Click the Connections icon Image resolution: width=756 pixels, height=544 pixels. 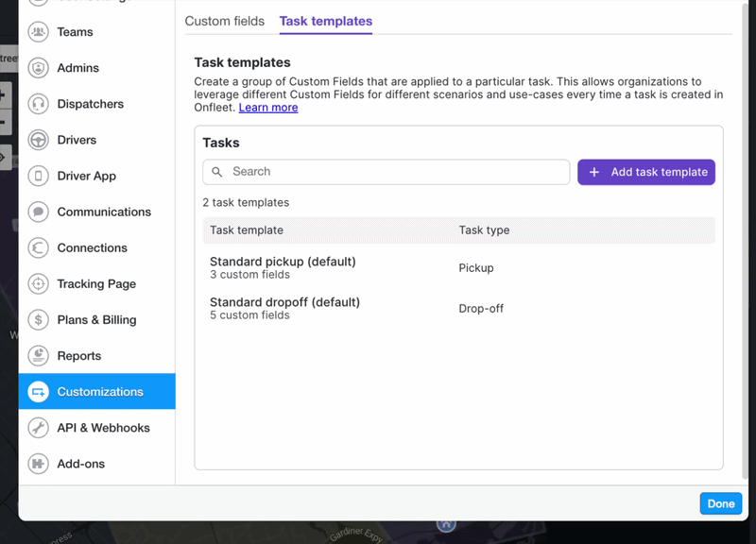point(38,247)
